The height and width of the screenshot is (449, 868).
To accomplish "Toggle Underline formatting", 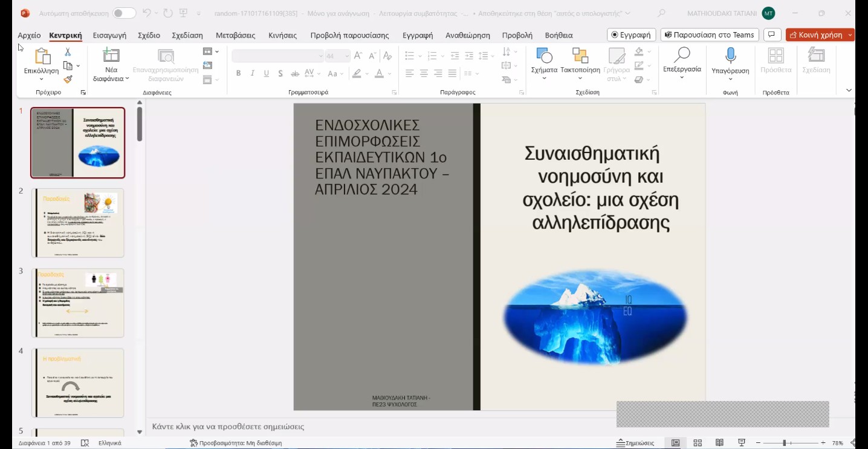I will pos(267,73).
